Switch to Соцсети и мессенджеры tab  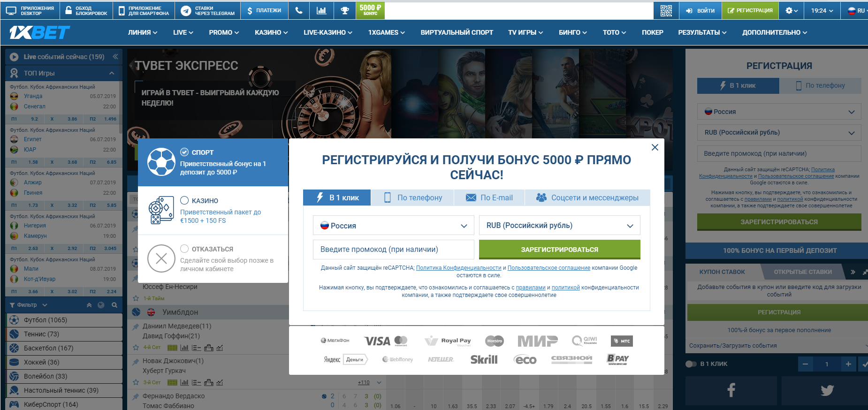click(587, 197)
